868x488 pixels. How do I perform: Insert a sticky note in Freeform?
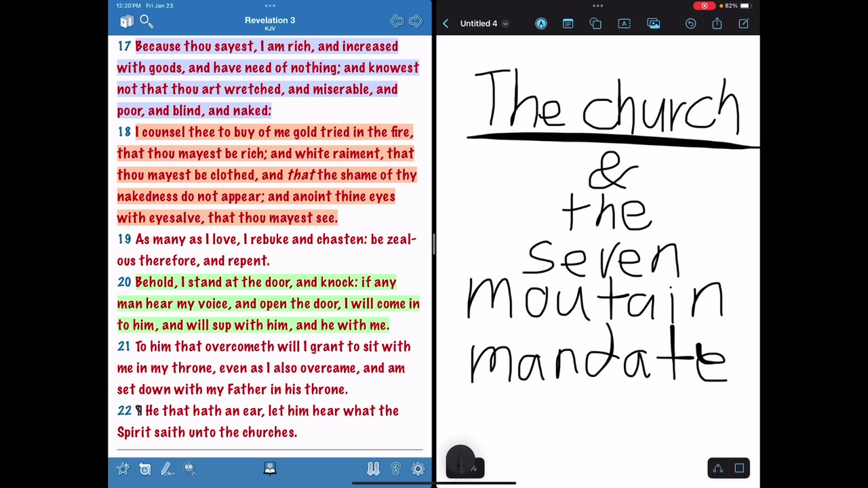(x=568, y=24)
